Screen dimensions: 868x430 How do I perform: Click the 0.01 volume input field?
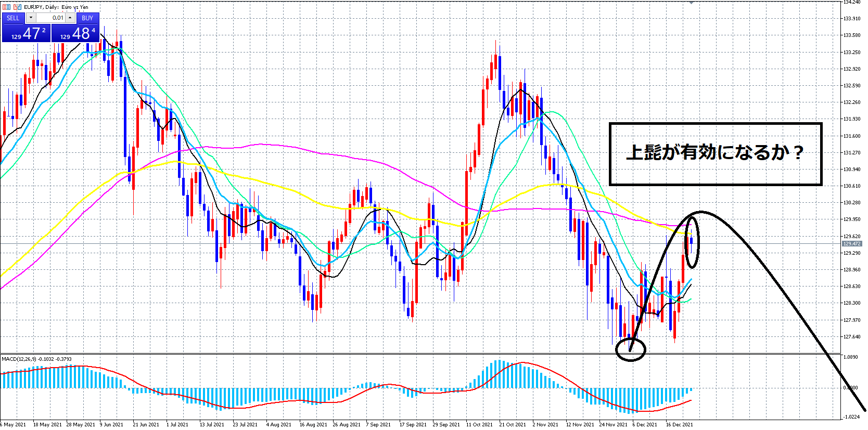tap(50, 18)
